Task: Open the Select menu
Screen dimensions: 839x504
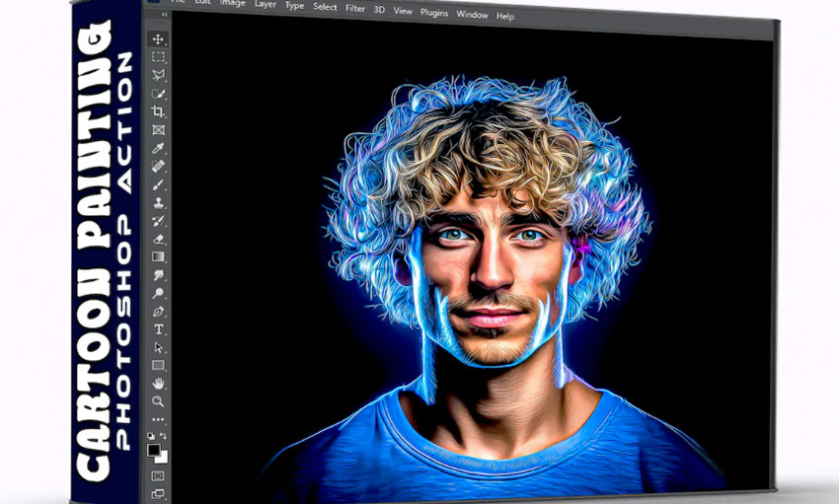Action: click(x=325, y=7)
